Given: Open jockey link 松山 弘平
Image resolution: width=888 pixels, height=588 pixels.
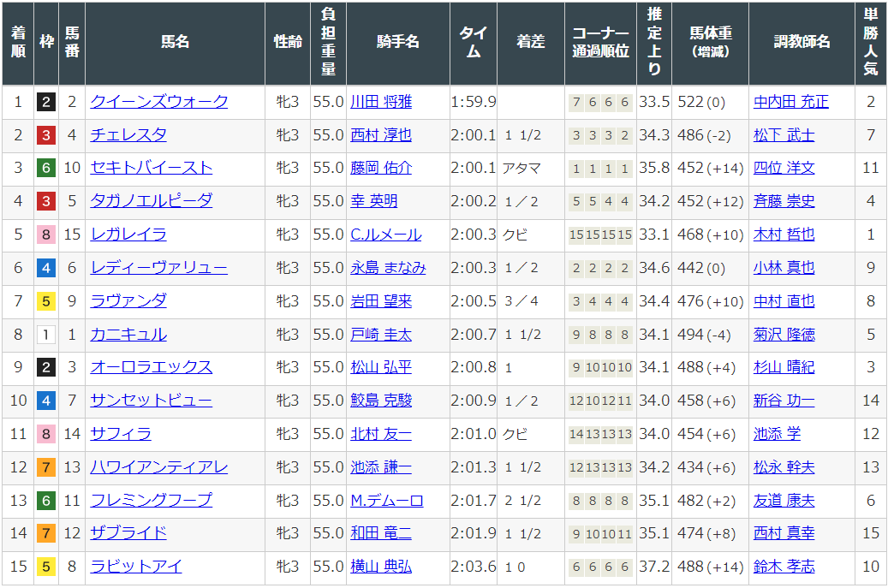Looking at the screenshot, I should 381,367.
